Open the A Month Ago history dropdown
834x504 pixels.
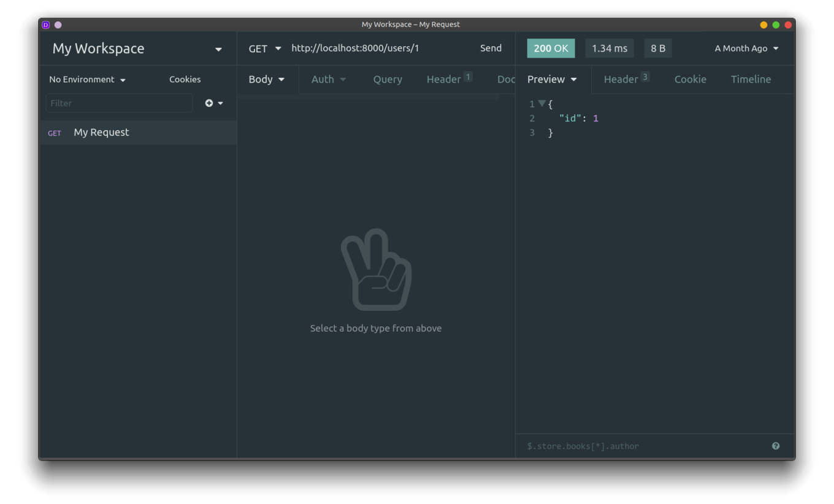pos(746,48)
